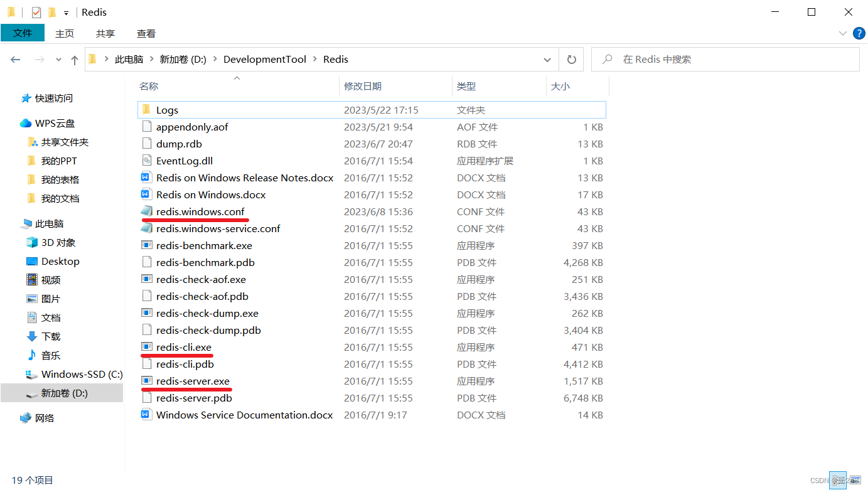Click the Logs folder icon
The height and width of the screenshot is (490, 868).
coord(146,110)
